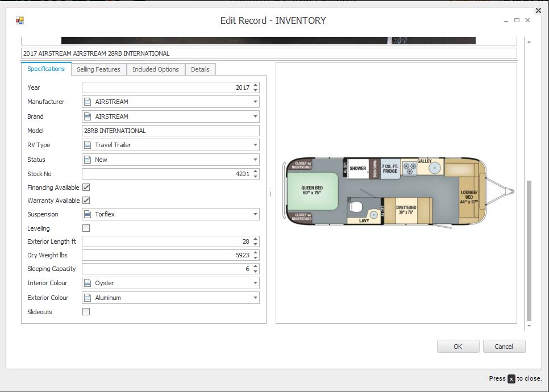Viewport: 549px width, 392px height.
Task: Click the Cancel button
Action: point(504,347)
